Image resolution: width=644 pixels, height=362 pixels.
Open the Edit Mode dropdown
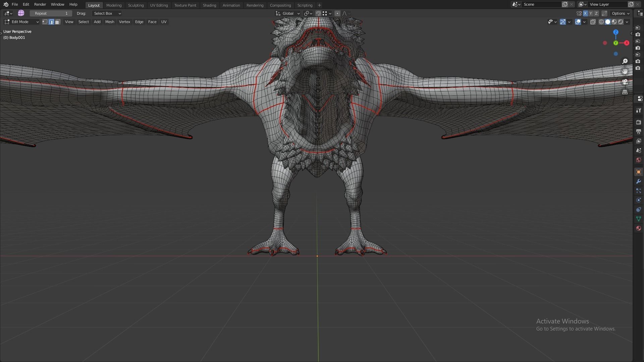21,22
